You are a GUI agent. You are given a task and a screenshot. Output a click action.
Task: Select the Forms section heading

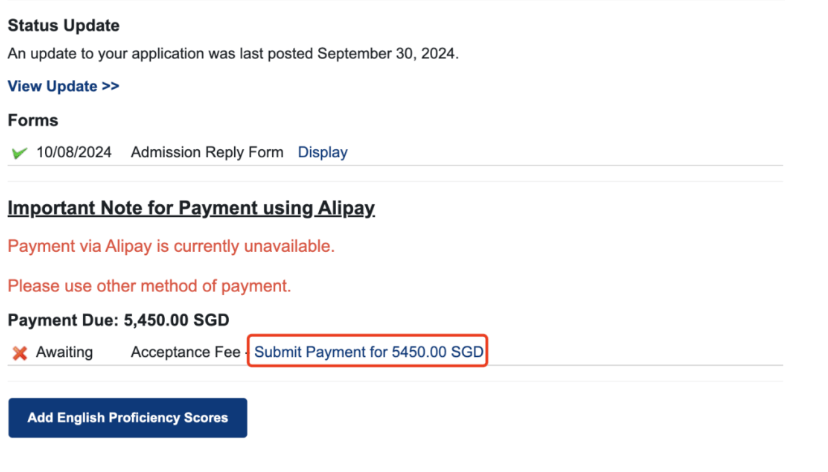pos(33,120)
